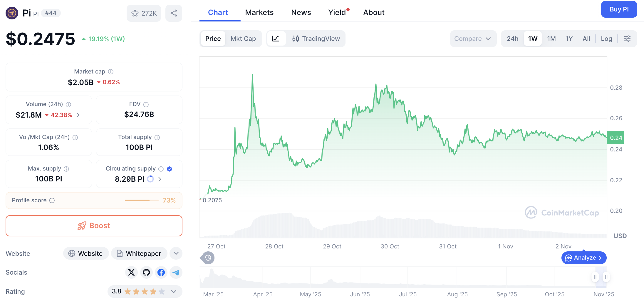This screenshot has width=644, height=304.
Task: Switch to the Markets tab
Action: point(259,12)
